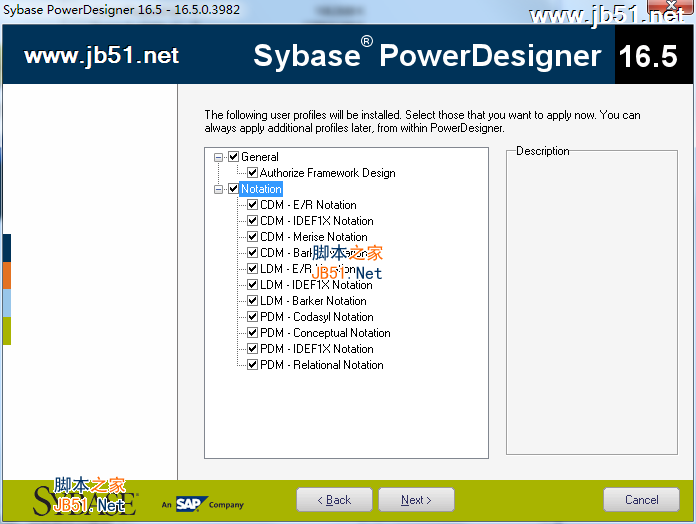Image resolution: width=696 pixels, height=524 pixels.
Task: Toggle CDM - Merise Notation checkbox
Action: coord(252,236)
